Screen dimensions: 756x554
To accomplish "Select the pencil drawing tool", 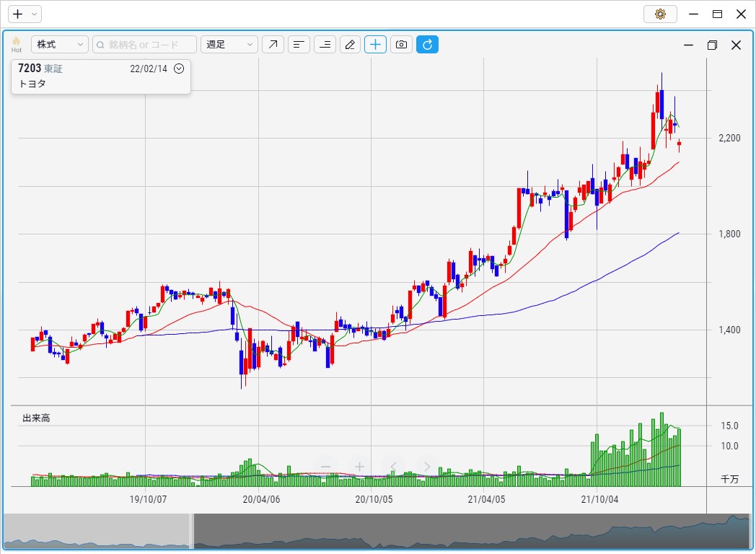I will [350, 45].
